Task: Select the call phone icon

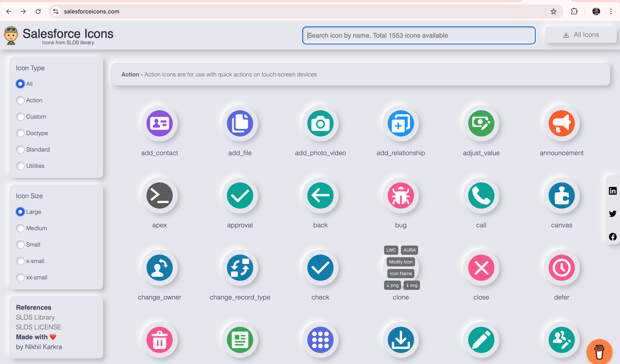Action: click(481, 195)
